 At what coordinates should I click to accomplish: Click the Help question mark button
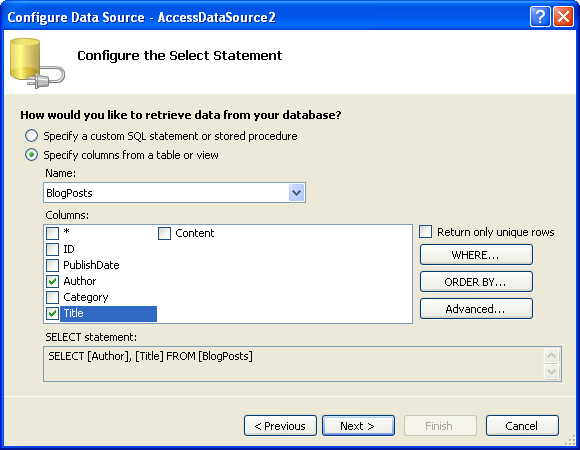click(x=540, y=17)
